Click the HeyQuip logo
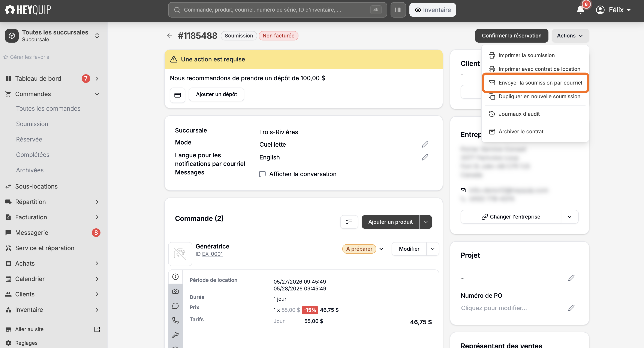The height and width of the screenshot is (348, 644). pyautogui.click(x=28, y=10)
